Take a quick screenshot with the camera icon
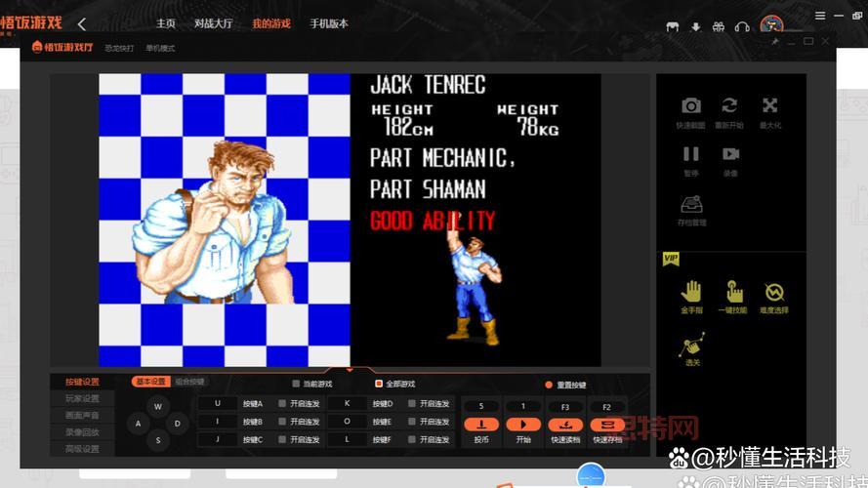This screenshot has width=868, height=488. click(x=690, y=105)
